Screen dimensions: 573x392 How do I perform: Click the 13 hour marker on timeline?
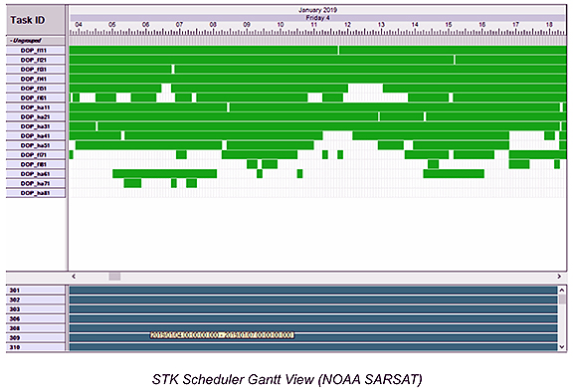click(x=381, y=25)
